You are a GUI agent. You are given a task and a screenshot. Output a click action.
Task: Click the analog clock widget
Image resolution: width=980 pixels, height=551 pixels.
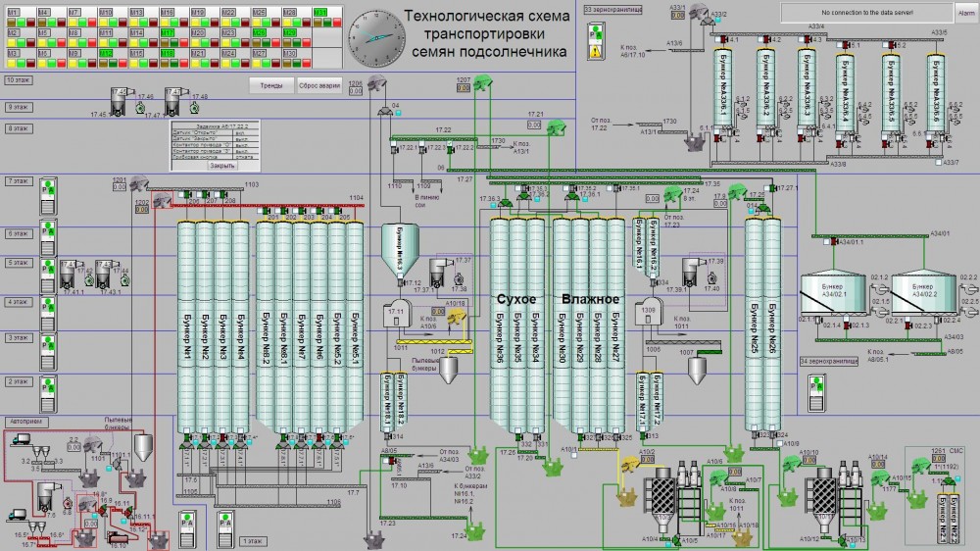tap(377, 35)
